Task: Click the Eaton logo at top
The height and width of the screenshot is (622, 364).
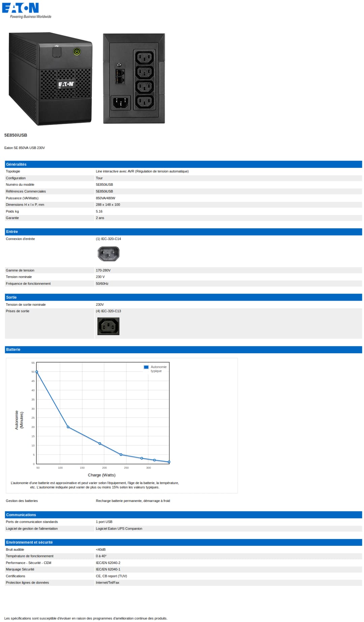Action: coord(21,8)
